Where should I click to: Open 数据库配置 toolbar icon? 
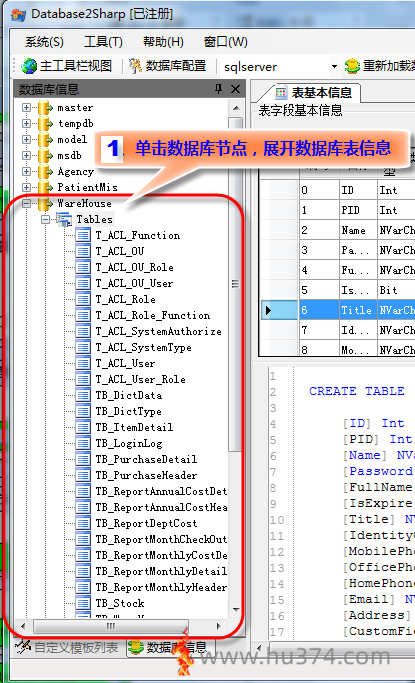pos(135,66)
